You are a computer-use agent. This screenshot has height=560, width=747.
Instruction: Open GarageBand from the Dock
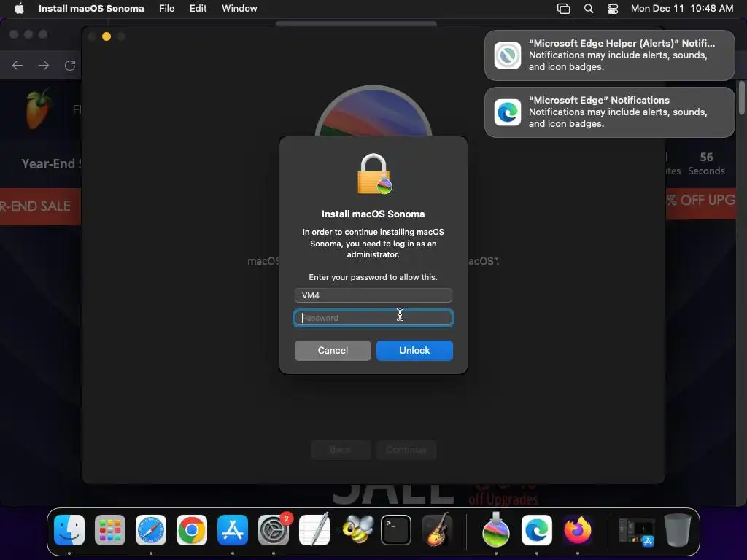[437, 530]
